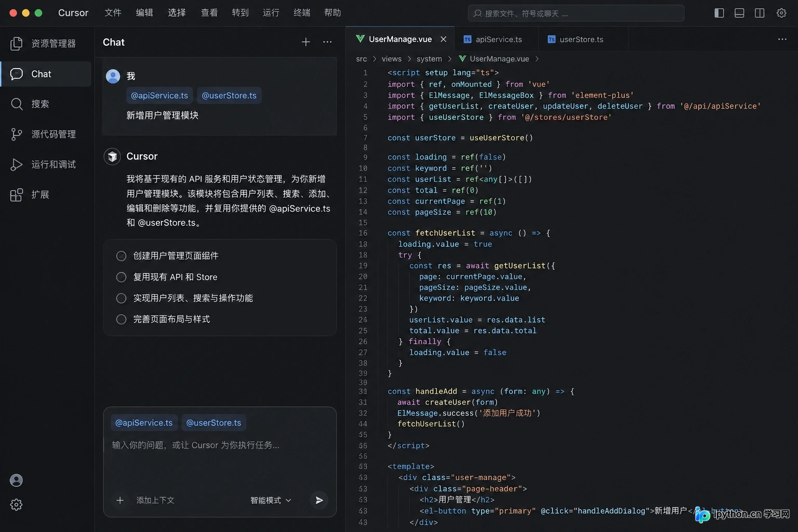Click the 添加上下文 add context label
The height and width of the screenshot is (532, 798).
pos(155,500)
